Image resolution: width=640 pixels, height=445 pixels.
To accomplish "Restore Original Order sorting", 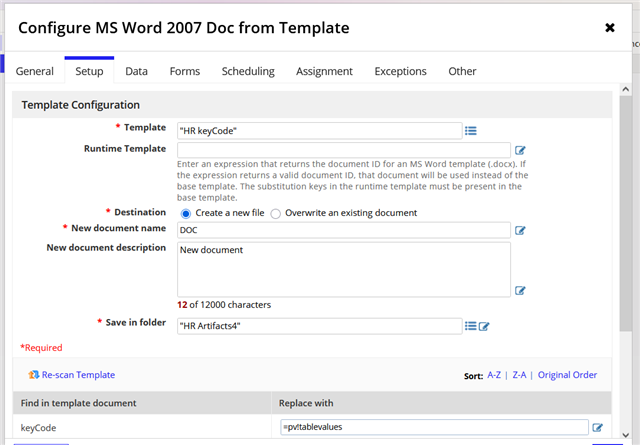I will point(567,375).
